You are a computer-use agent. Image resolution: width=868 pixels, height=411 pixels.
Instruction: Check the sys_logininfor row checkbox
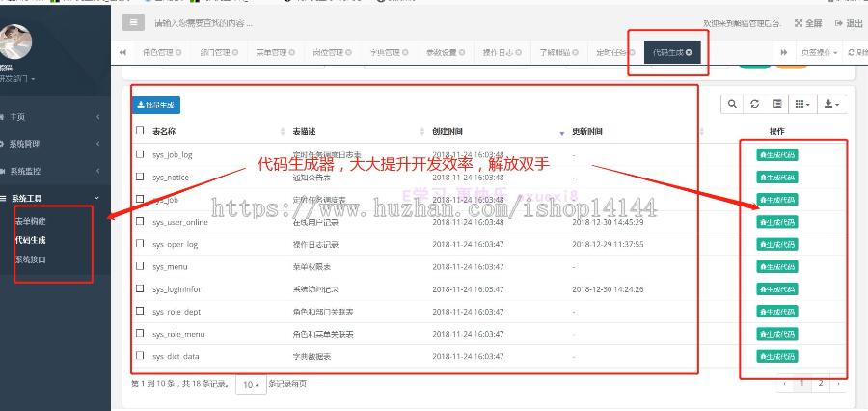(x=140, y=288)
